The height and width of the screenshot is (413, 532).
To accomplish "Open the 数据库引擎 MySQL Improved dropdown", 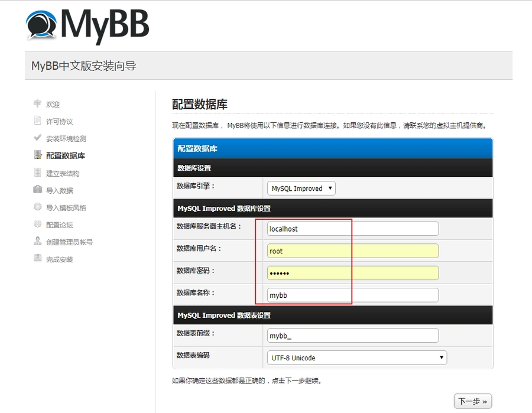I will point(301,188).
